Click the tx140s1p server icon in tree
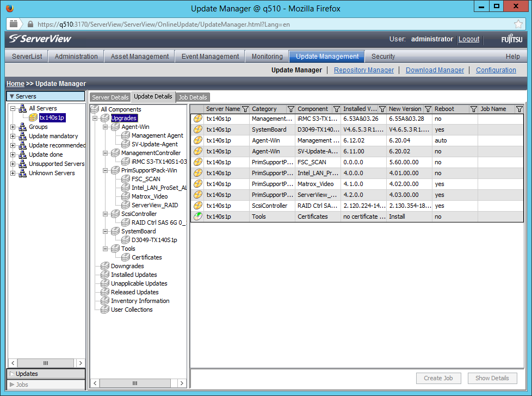 tap(33, 117)
